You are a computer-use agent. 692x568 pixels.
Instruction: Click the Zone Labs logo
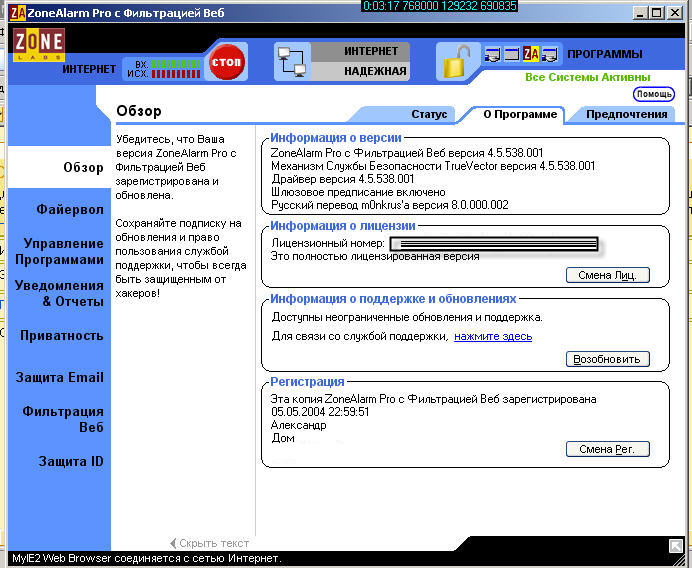point(39,45)
